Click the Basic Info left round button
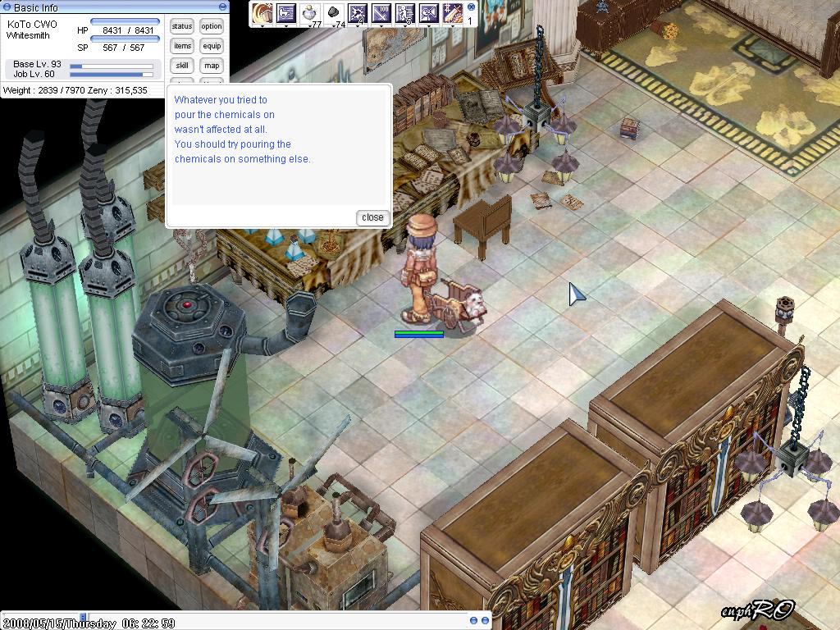840x630 pixels. (x=7, y=7)
